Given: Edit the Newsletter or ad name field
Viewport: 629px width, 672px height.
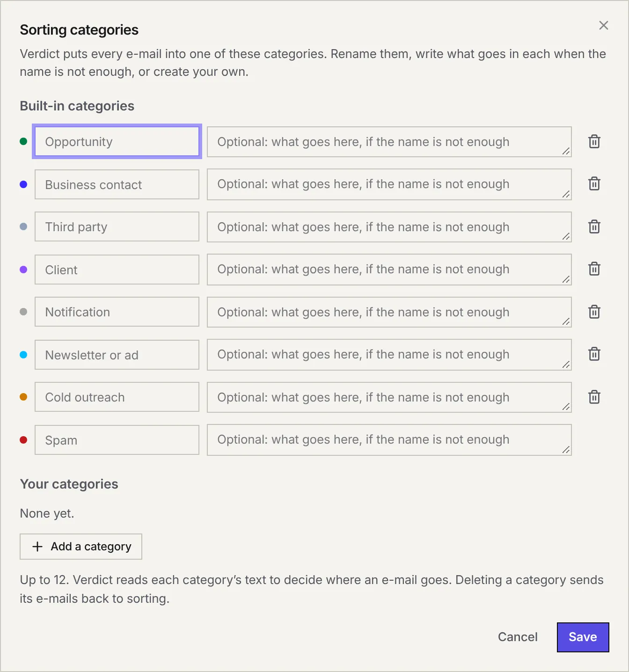Looking at the screenshot, I should pyautogui.click(x=117, y=355).
